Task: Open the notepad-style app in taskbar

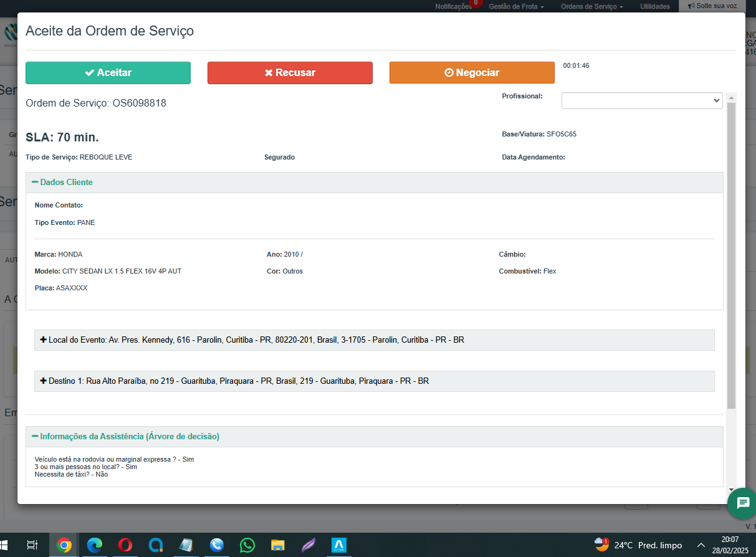Action: (186, 545)
